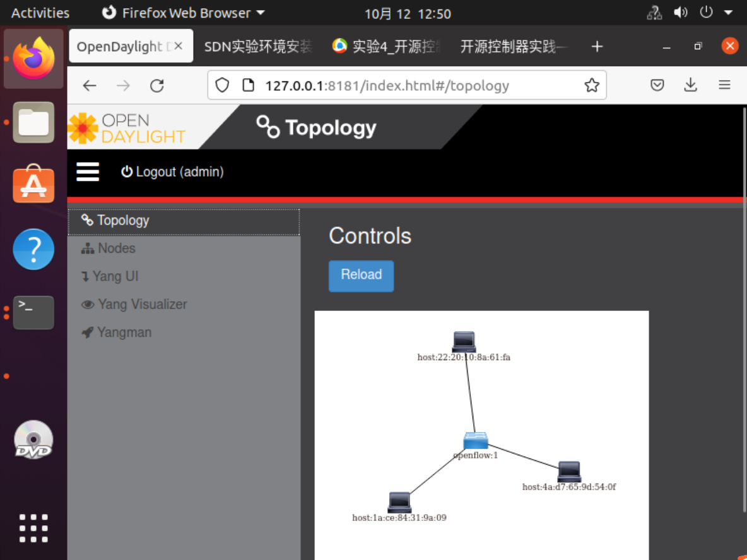
Task: Click Activities in the top bar
Action: click(40, 13)
